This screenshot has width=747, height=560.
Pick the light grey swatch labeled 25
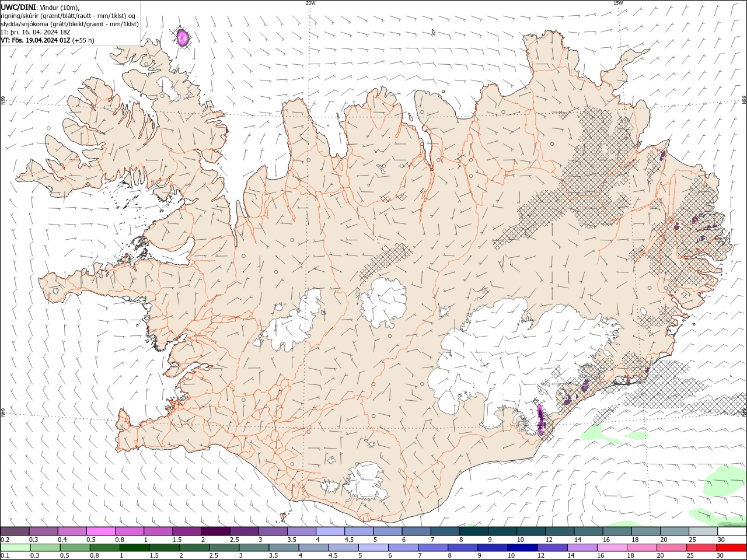(x=703, y=531)
